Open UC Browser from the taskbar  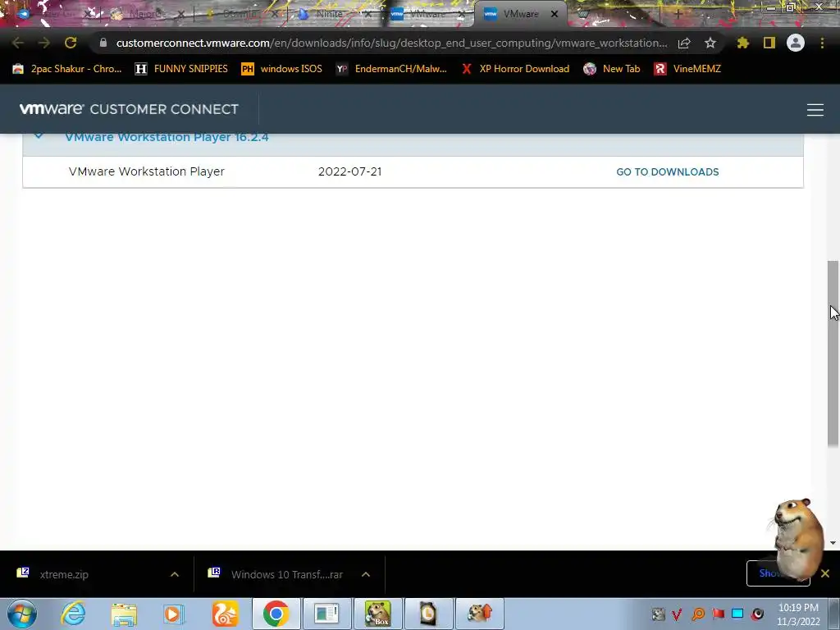pyautogui.click(x=225, y=614)
